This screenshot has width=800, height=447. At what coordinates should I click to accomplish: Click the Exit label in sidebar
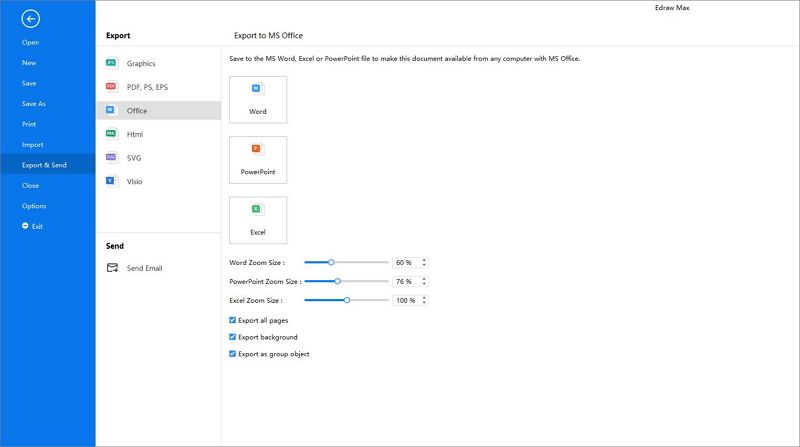37,226
